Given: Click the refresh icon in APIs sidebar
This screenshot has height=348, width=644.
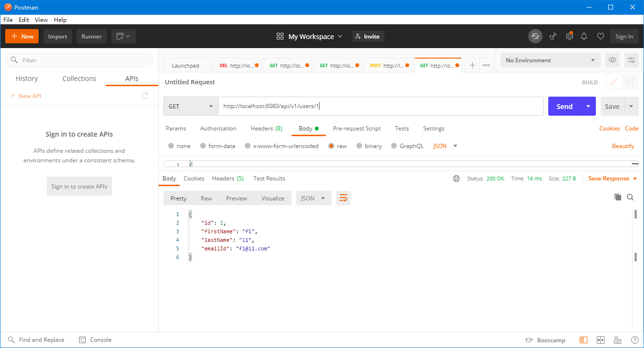Looking at the screenshot, I should [x=145, y=96].
